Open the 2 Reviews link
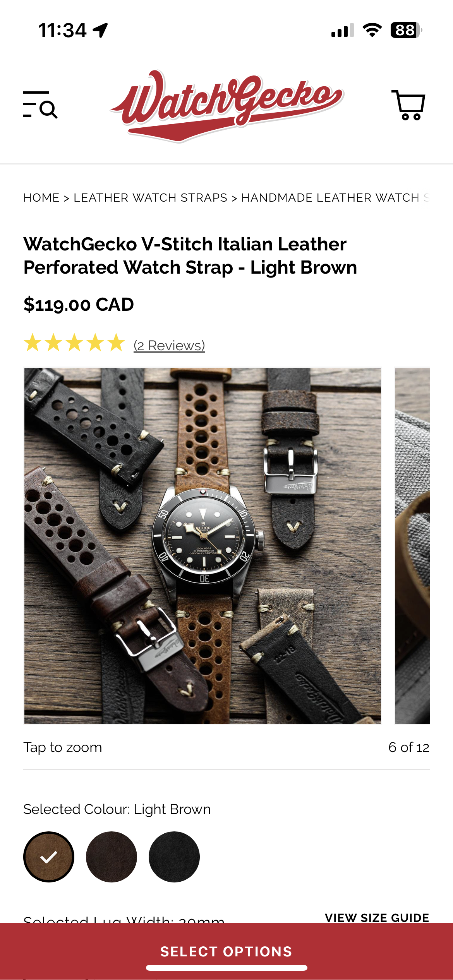Screen dimensions: 453x980 point(169,345)
